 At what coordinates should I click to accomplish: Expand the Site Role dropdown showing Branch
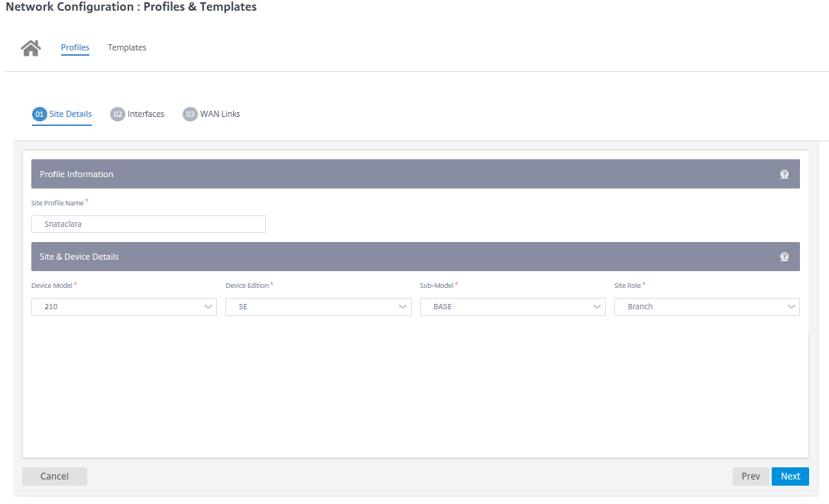(707, 307)
